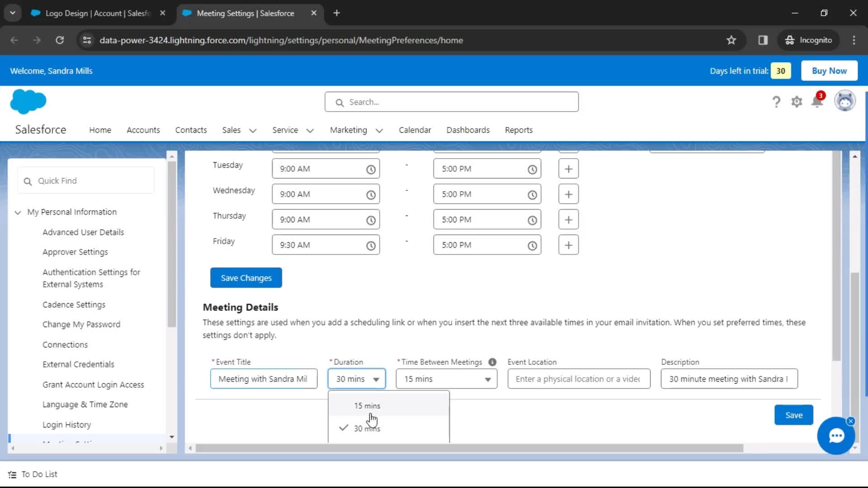Open Approver Settings

point(75,252)
